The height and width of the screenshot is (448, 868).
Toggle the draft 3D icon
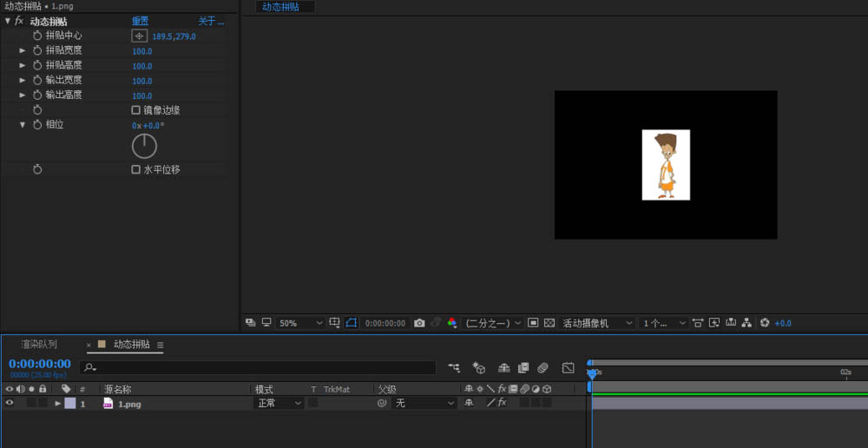click(479, 367)
